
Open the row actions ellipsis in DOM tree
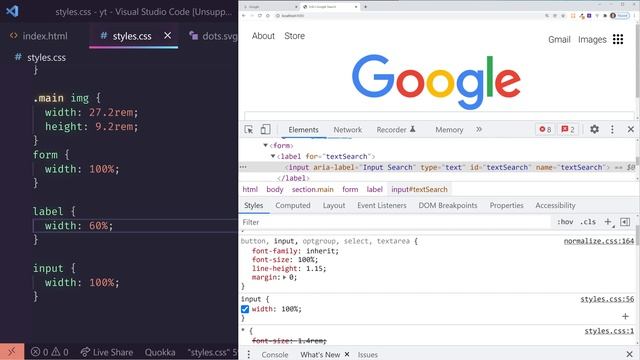(x=243, y=167)
